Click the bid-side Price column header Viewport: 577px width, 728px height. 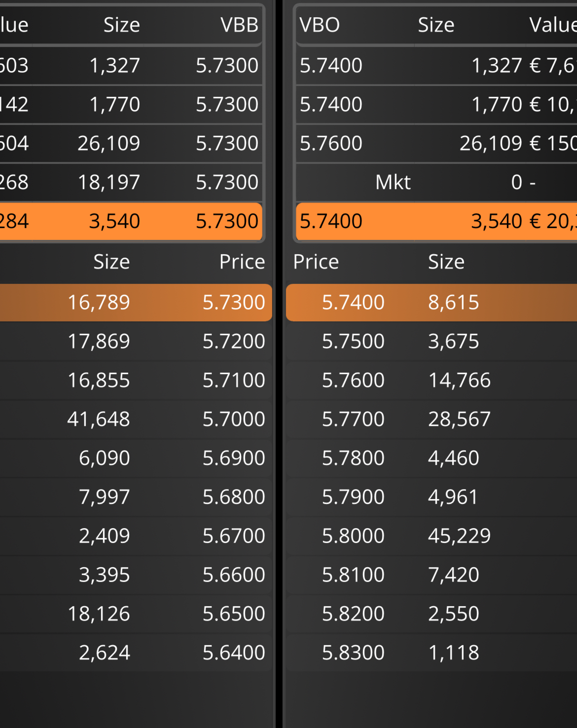(242, 262)
